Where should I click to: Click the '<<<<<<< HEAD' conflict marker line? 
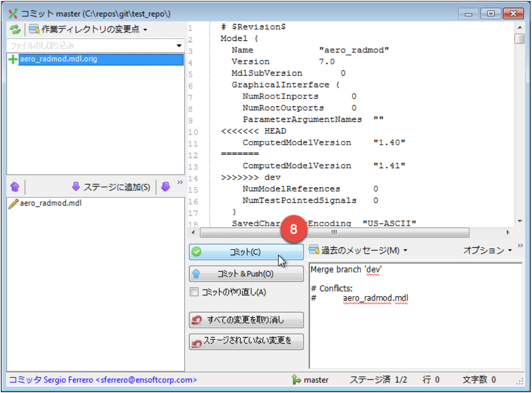254,131
